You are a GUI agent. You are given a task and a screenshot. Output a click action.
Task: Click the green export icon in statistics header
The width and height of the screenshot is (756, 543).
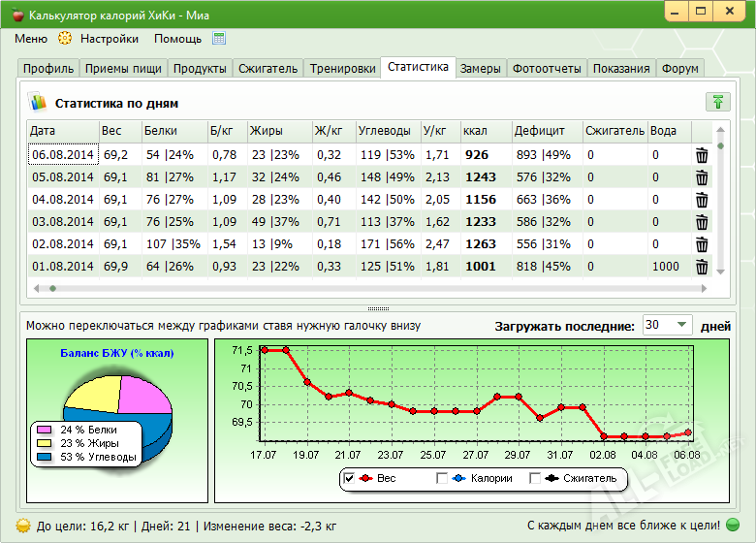coord(716,103)
